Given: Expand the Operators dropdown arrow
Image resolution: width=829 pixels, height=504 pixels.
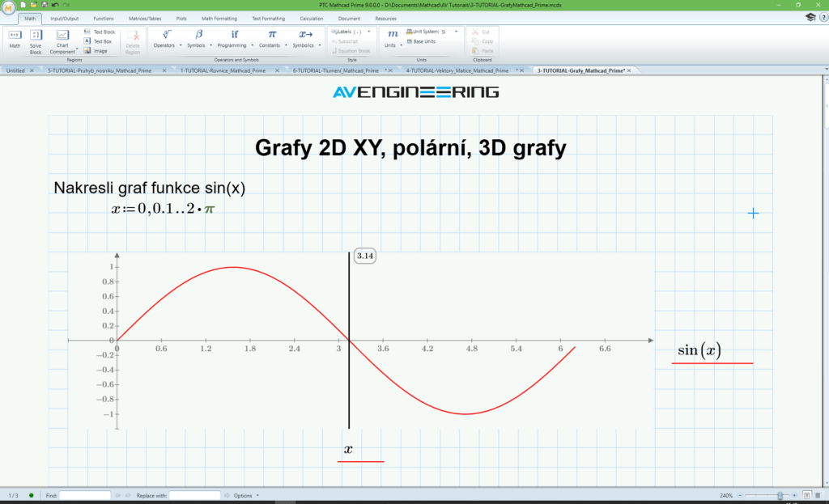Looking at the screenshot, I should coord(181,45).
